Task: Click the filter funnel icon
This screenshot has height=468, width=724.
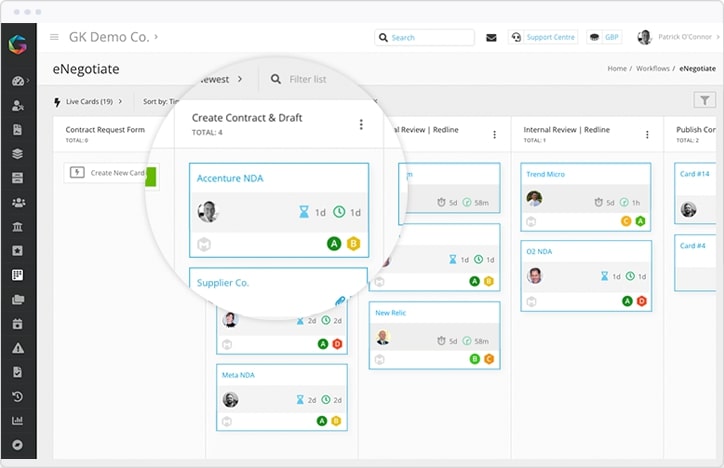Action: [704, 100]
